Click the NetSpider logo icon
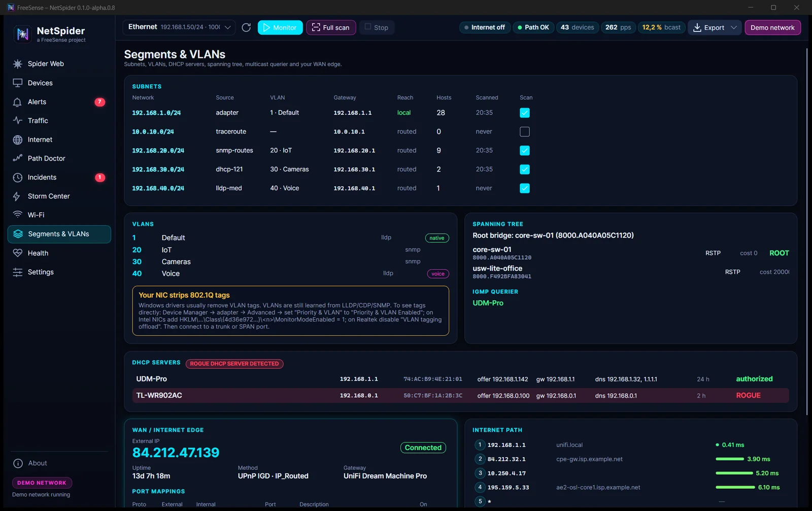812x511 pixels. pos(22,34)
